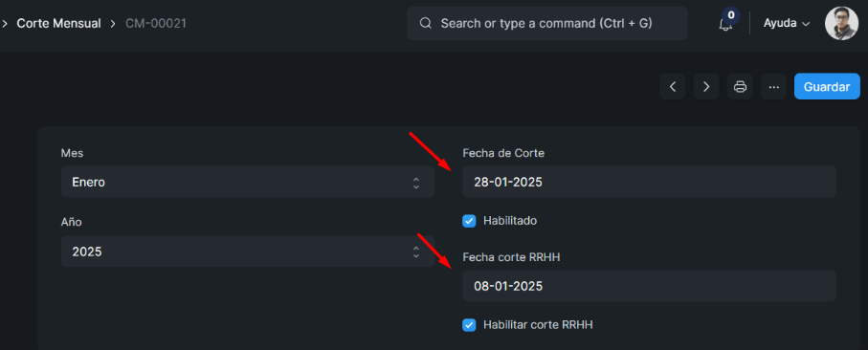Image resolution: width=868 pixels, height=350 pixels.
Task: Open the Mes dropdown showing Enero
Action: [248, 182]
